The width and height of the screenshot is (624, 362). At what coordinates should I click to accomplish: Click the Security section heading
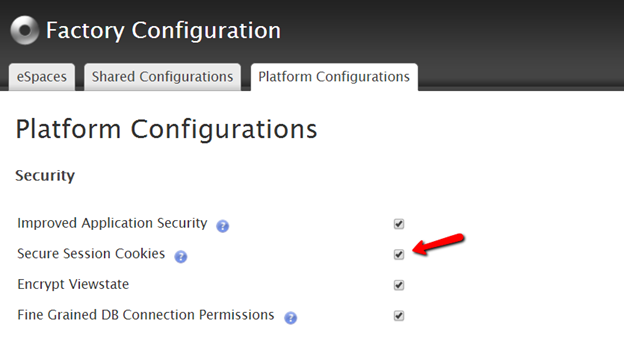(45, 175)
